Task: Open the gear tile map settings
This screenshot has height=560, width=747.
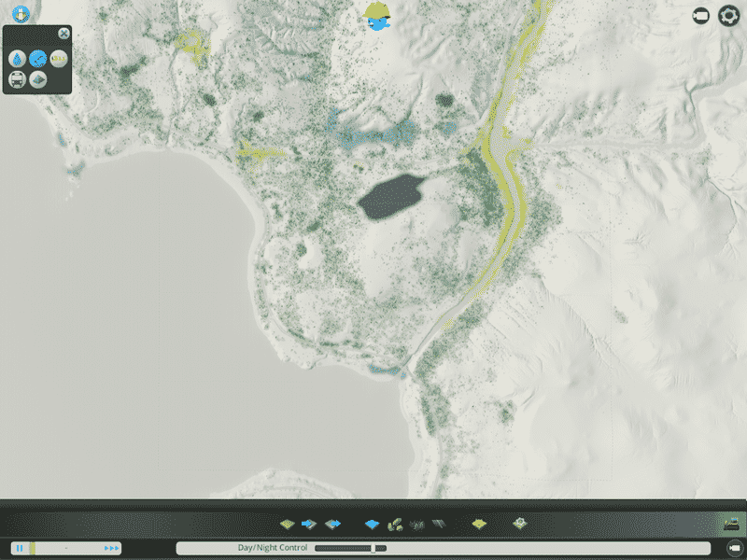Action: [520, 524]
